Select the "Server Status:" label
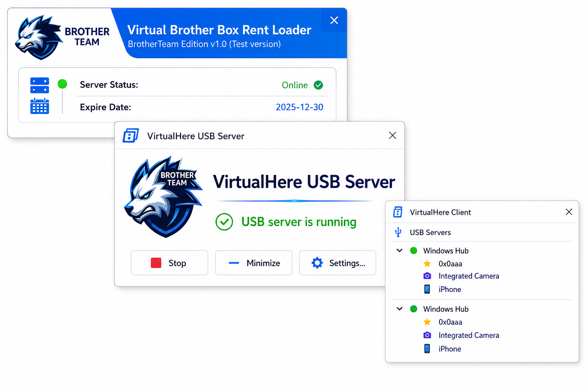The height and width of the screenshot is (392, 588). tap(109, 85)
